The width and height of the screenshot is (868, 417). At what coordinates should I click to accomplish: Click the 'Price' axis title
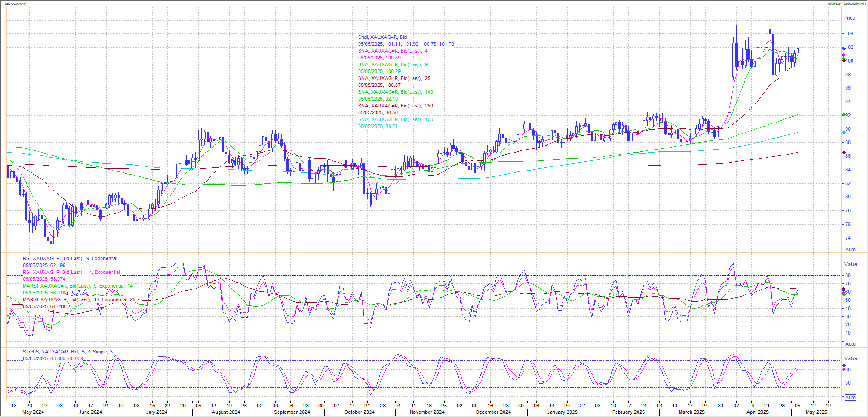coord(850,18)
